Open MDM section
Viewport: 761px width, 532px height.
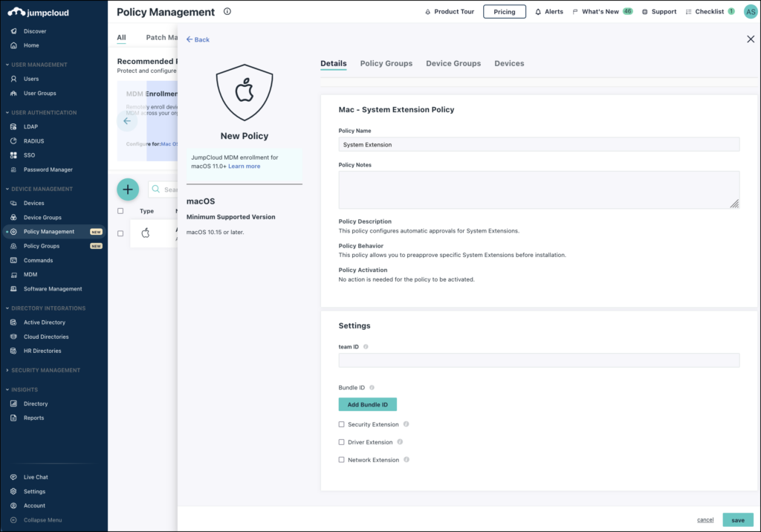[x=30, y=275]
